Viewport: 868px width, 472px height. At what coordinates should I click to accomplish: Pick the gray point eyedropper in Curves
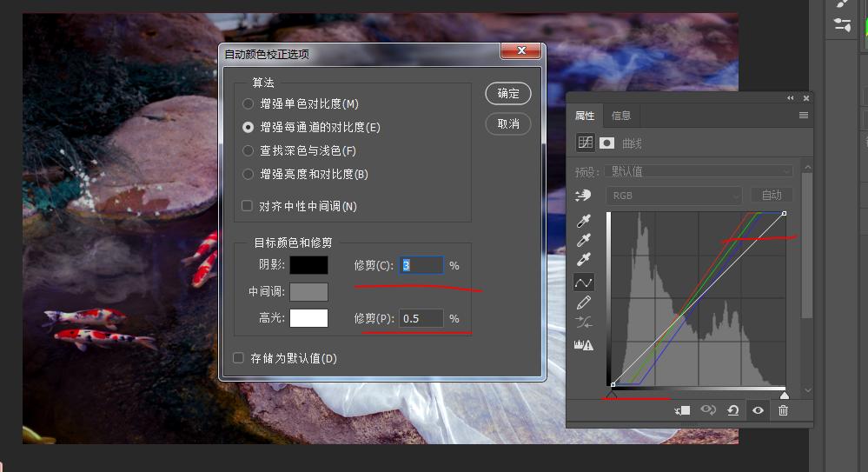[584, 240]
